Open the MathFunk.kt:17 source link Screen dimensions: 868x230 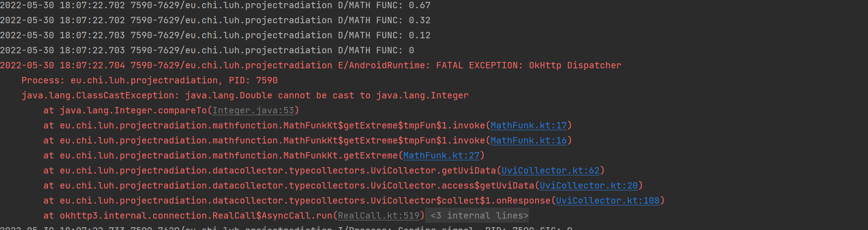[529, 125]
